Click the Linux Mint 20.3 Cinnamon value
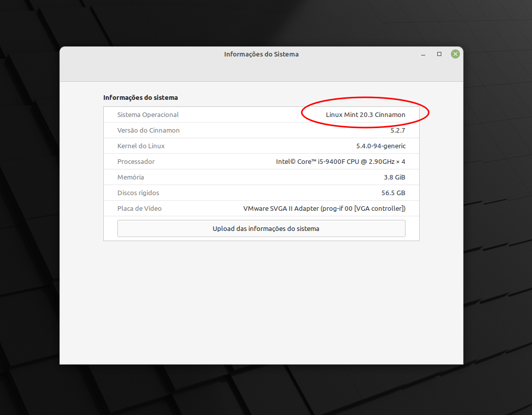The height and width of the screenshot is (415, 532). coord(365,114)
